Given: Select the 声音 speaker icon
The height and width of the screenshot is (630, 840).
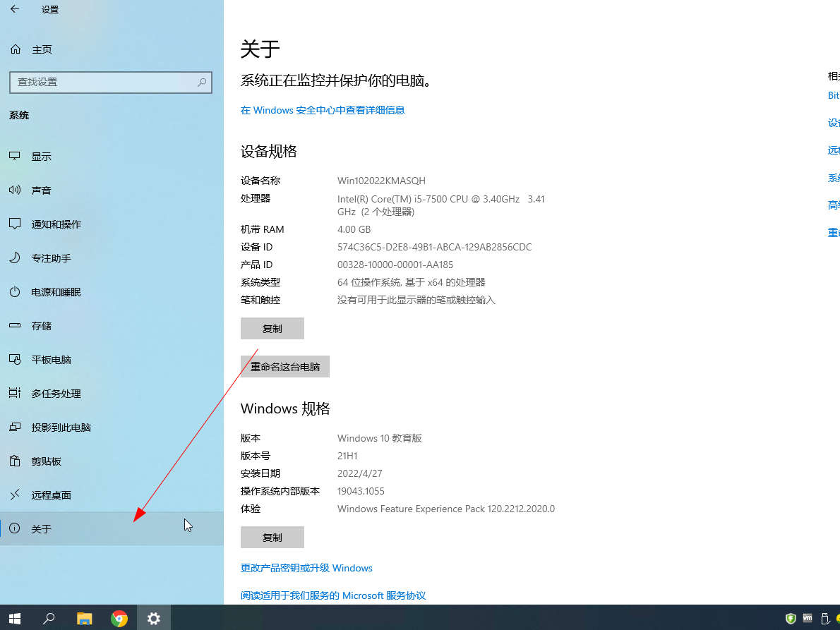Looking at the screenshot, I should (x=15, y=190).
